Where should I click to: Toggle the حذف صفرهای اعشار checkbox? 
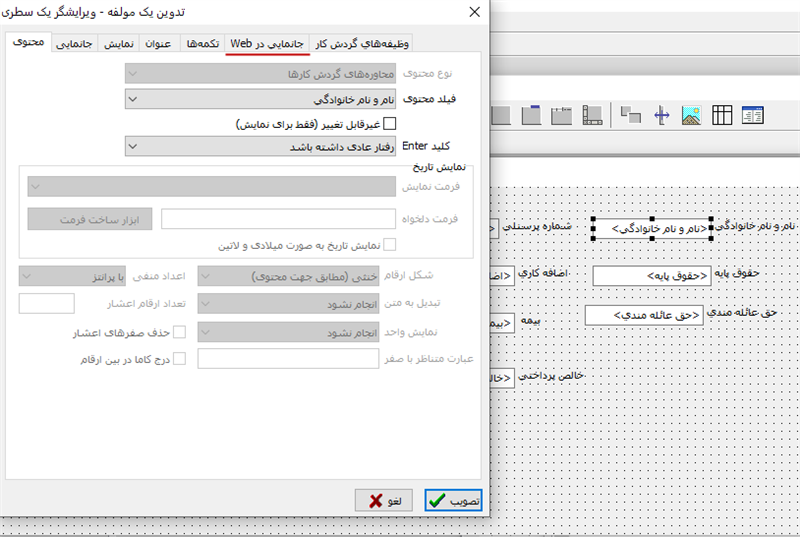[x=180, y=332]
